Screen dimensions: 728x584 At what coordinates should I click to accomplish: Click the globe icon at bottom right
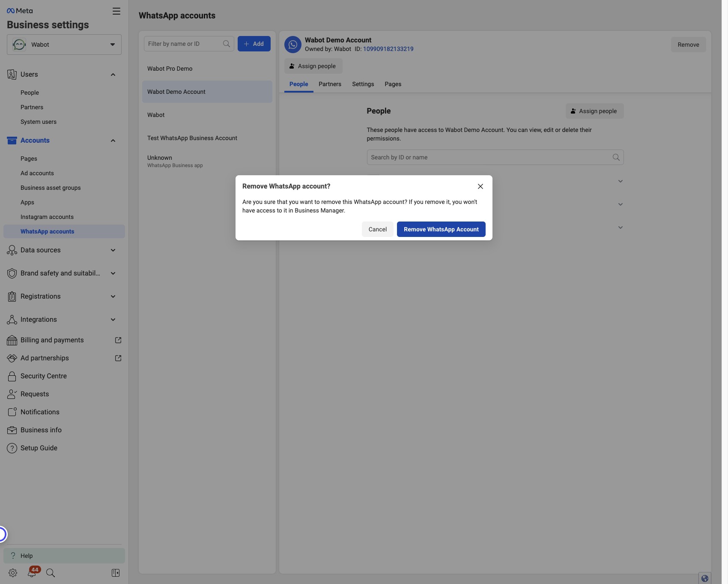pyautogui.click(x=705, y=578)
